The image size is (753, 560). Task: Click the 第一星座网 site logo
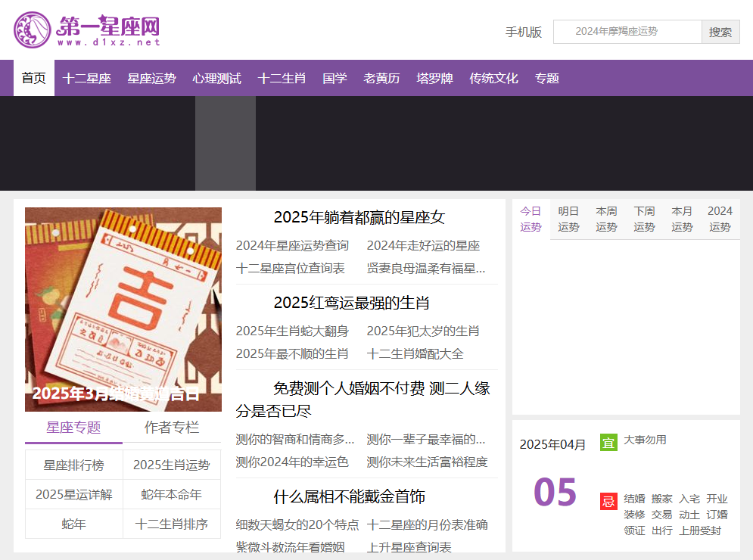pyautogui.click(x=87, y=30)
